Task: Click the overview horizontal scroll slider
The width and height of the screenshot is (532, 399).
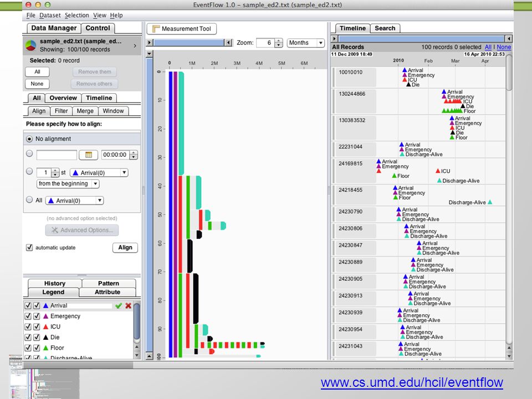Action: pyautogui.click(x=189, y=43)
